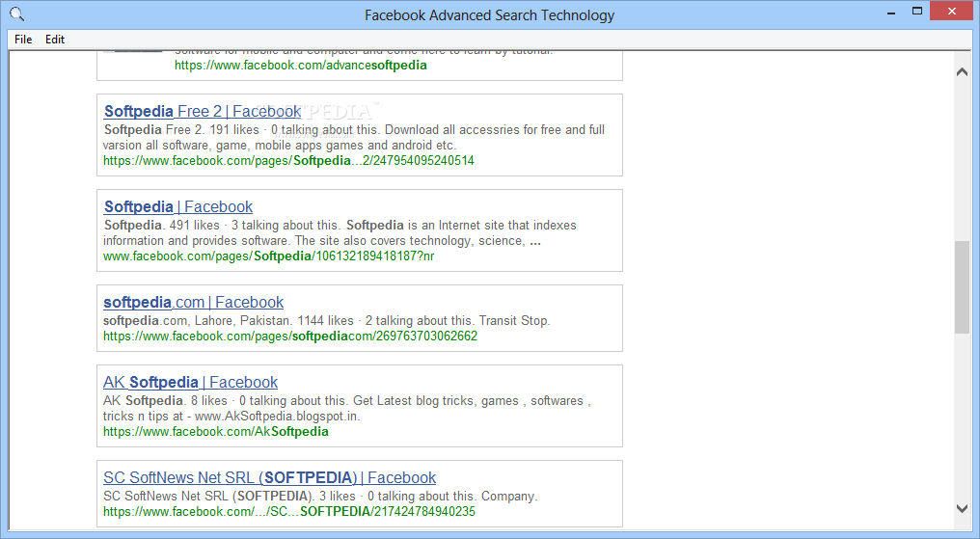Minimize the Facebook Advanced Search window
This screenshot has height=539, width=980.
pos(891,13)
